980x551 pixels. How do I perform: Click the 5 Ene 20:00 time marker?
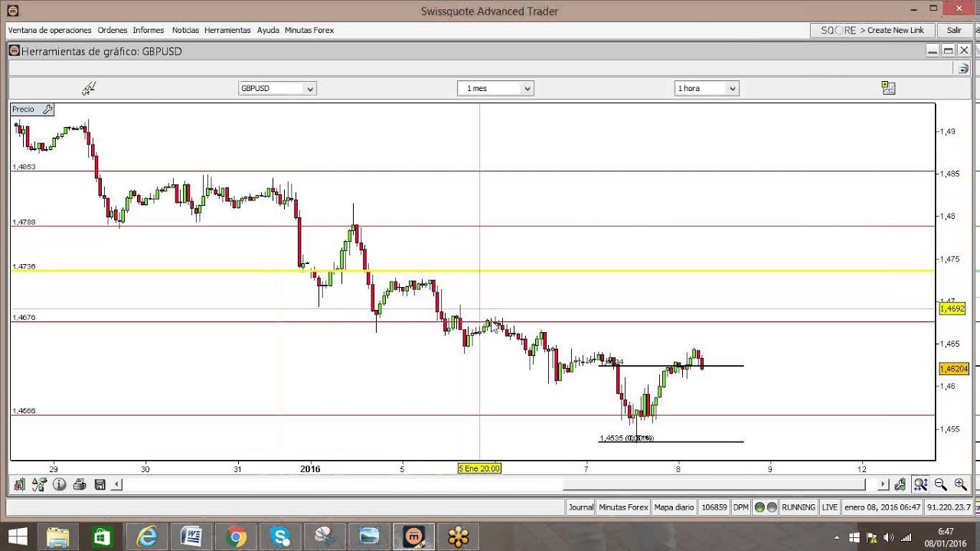(479, 468)
